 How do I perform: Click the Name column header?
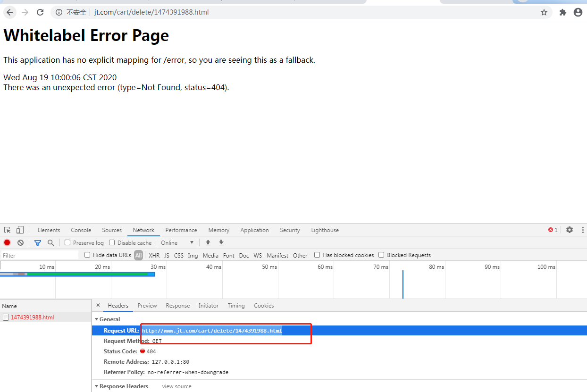[46, 306]
